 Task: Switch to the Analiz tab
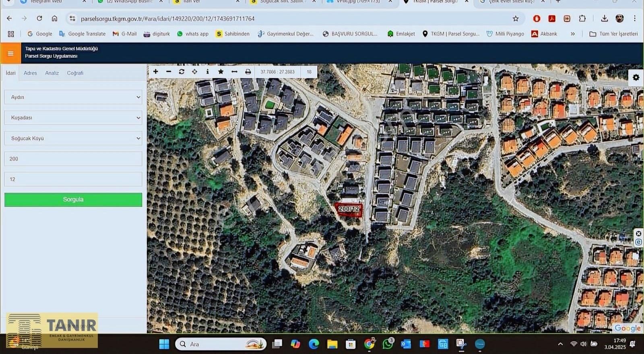(52, 73)
